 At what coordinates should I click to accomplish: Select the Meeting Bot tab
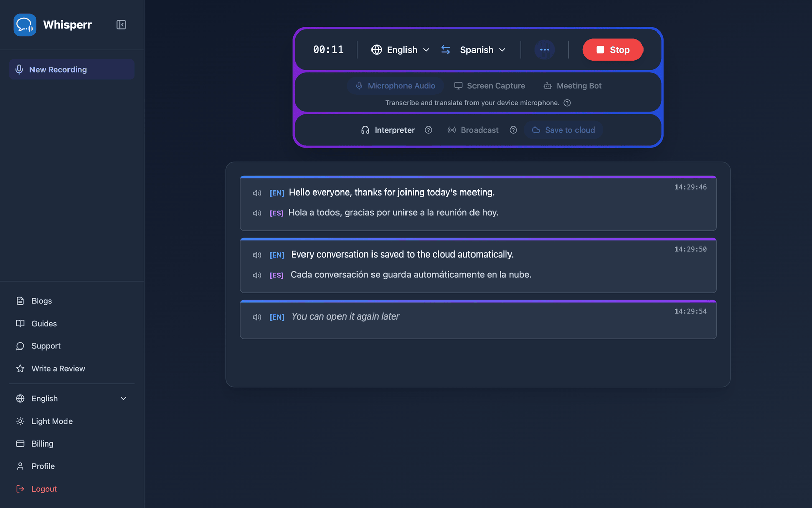572,86
